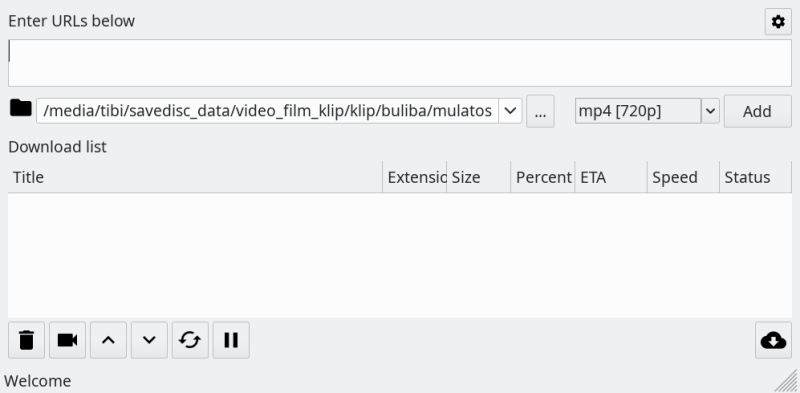Click the download path text field
This screenshot has height=393, width=800.
267,111
